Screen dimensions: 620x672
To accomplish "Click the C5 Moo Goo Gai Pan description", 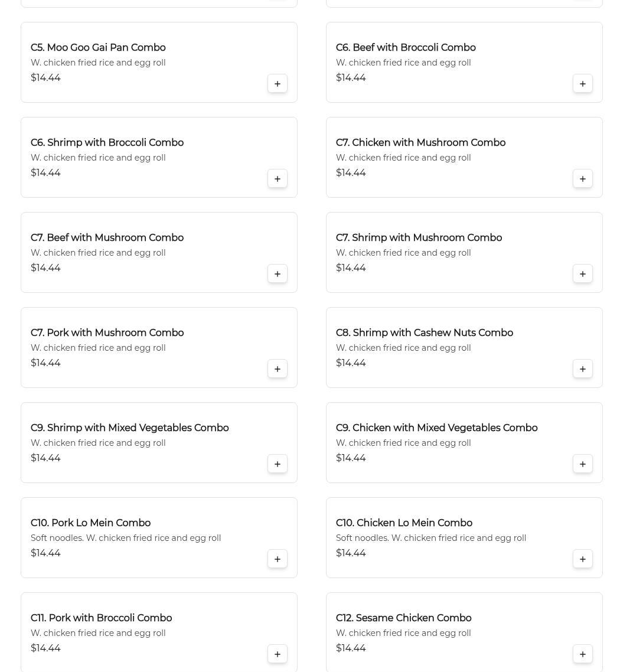I will (x=98, y=63).
